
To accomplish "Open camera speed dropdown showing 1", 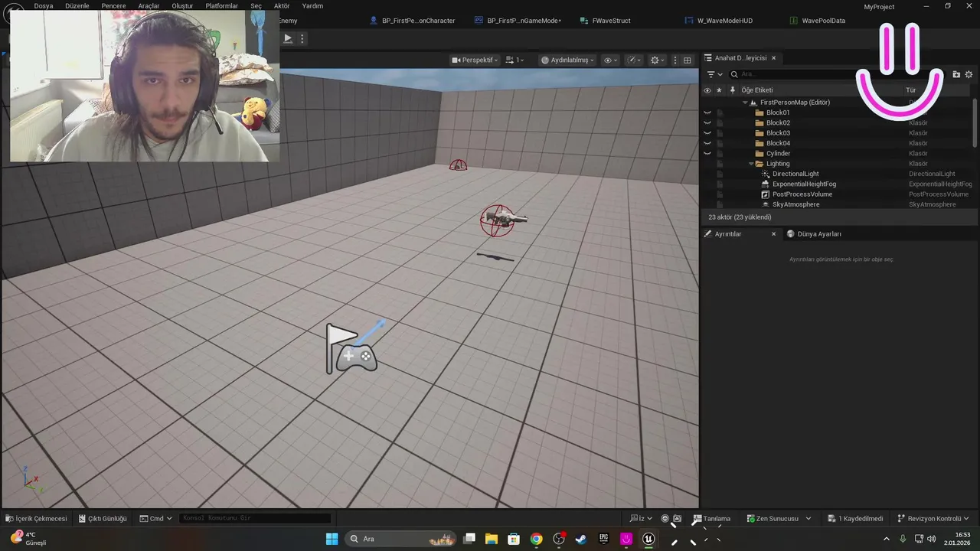I will point(515,60).
